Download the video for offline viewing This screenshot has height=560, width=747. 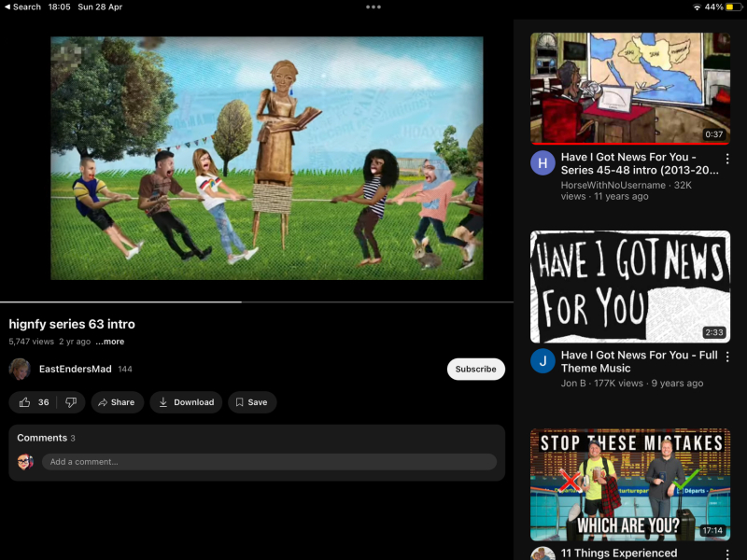(186, 402)
